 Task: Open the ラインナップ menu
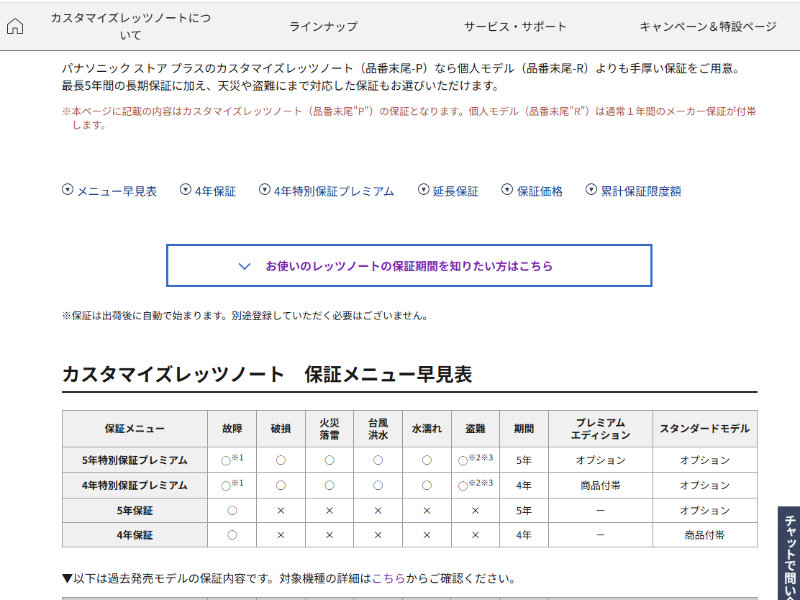point(323,27)
